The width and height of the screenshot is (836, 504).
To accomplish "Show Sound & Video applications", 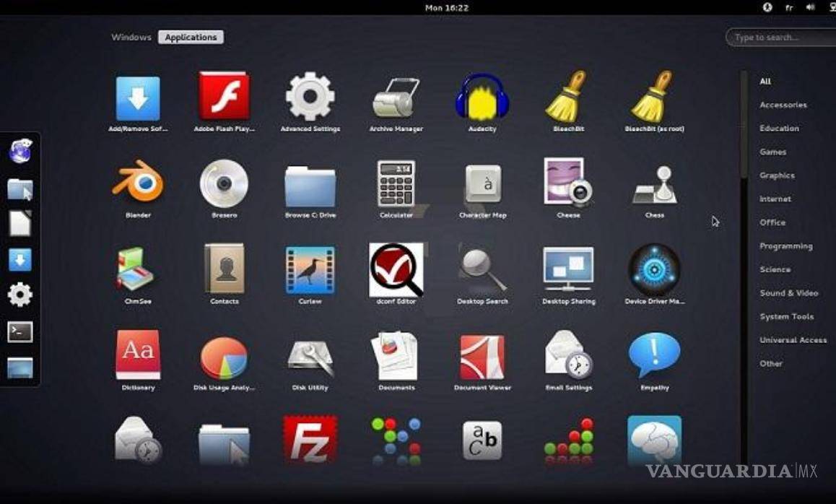I will (x=789, y=292).
